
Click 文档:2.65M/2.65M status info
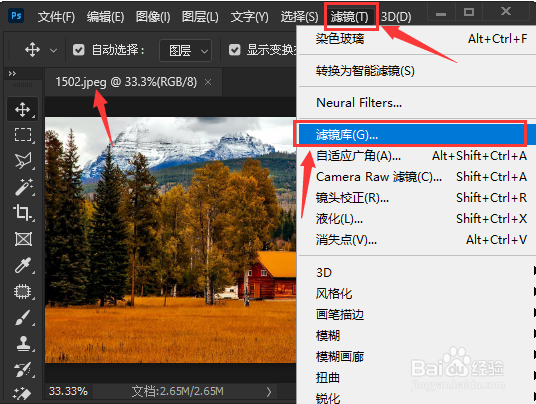[x=178, y=391]
